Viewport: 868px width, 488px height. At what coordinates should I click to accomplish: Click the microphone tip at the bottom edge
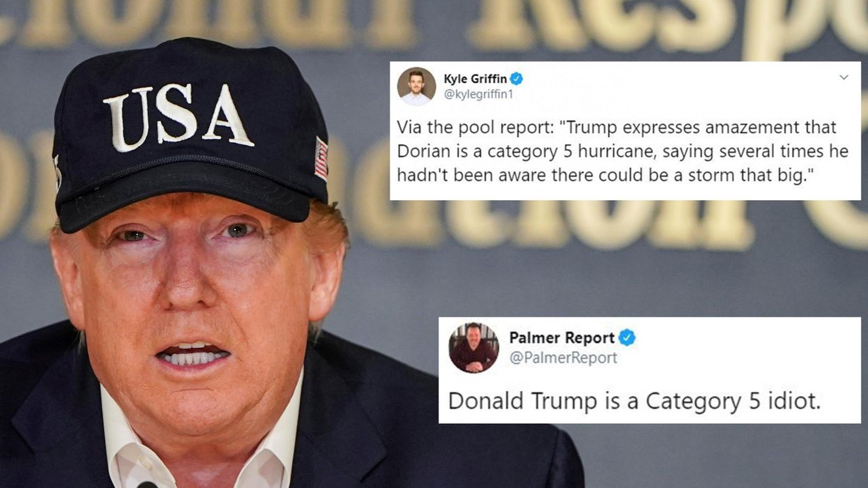point(147,485)
